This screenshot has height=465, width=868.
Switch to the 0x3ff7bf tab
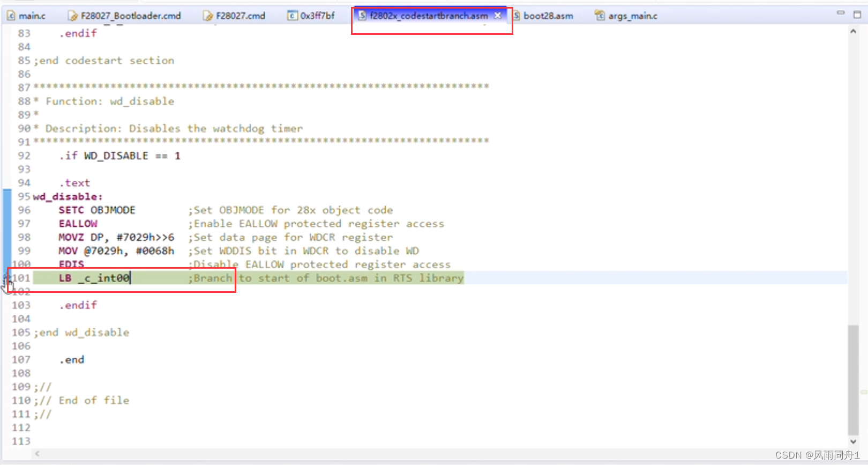[311, 16]
